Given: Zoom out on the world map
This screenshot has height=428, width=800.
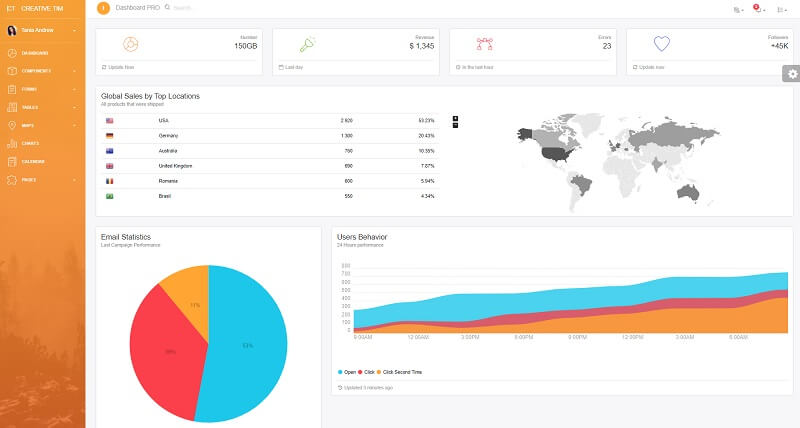Looking at the screenshot, I should point(456,126).
